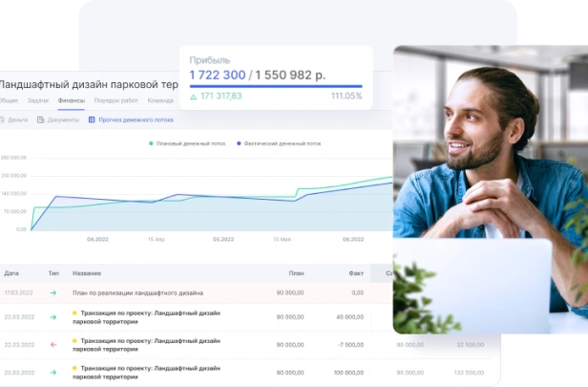
Task: Click yellow status dot on 40 000,00 transaction
Action: pyautogui.click(x=74, y=313)
